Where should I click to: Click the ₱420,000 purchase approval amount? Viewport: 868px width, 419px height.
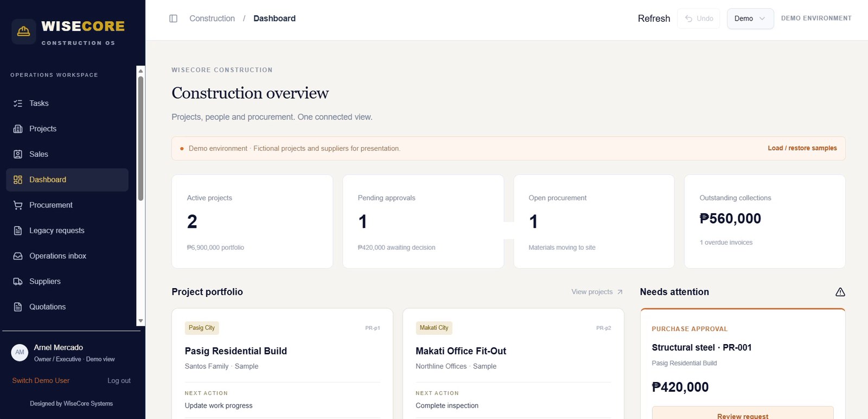coord(680,387)
